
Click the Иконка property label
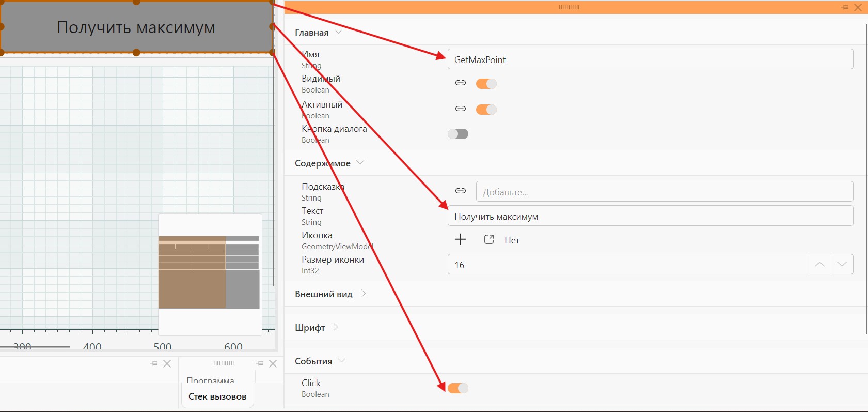tap(317, 235)
